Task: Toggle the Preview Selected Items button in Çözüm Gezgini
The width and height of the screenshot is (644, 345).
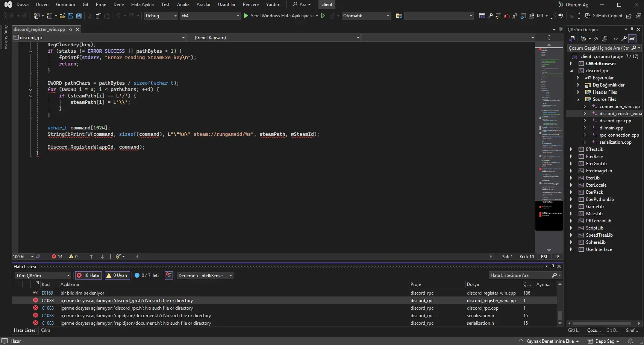Action: click(x=633, y=39)
